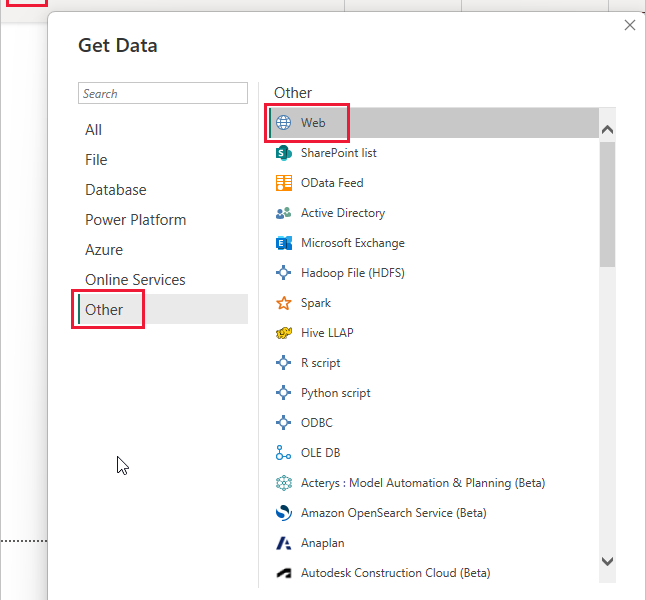Click the scroll up arrow of connector list
Screen dimensions: 646x600
(x=607, y=130)
